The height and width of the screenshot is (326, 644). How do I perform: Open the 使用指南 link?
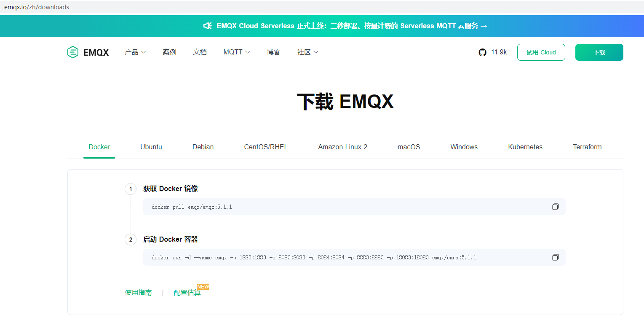coord(138,293)
